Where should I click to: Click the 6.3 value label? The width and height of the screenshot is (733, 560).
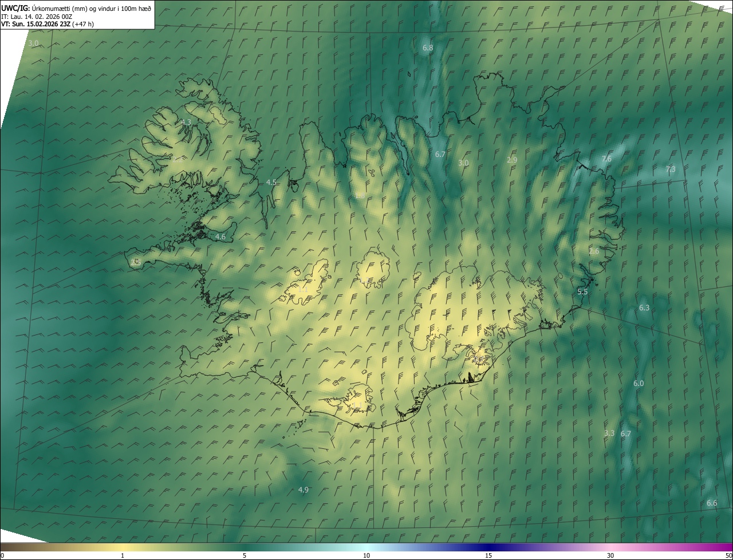point(644,308)
